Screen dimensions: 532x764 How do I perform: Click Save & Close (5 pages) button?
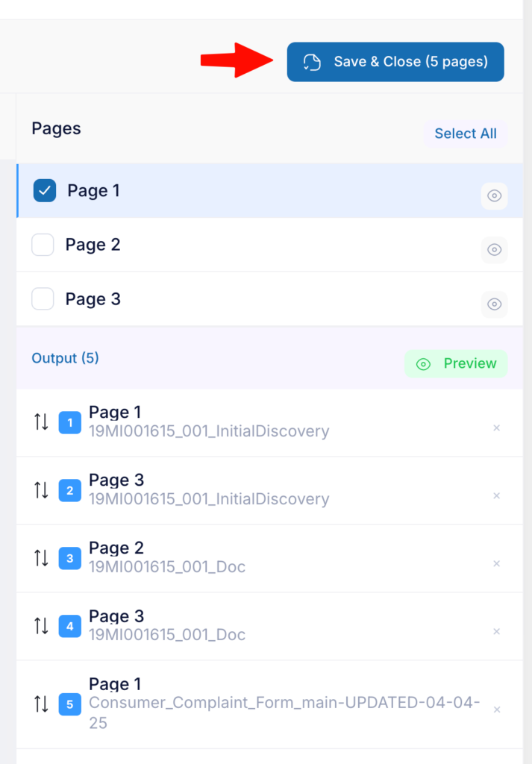395,62
